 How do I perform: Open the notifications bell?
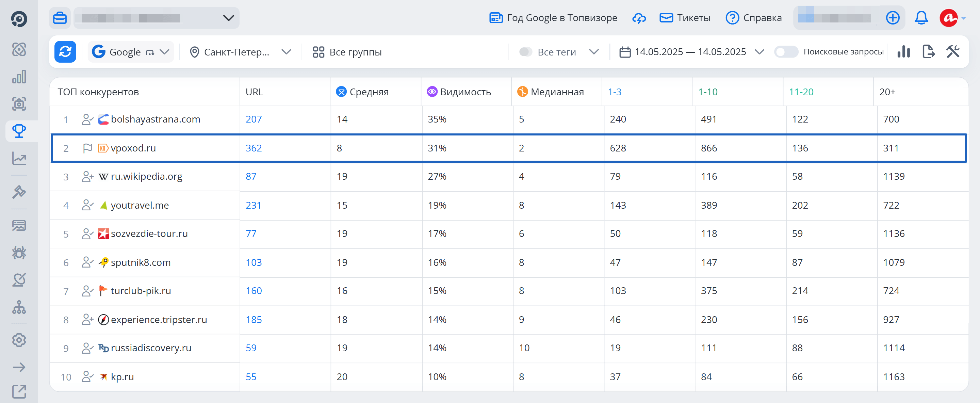[921, 18]
